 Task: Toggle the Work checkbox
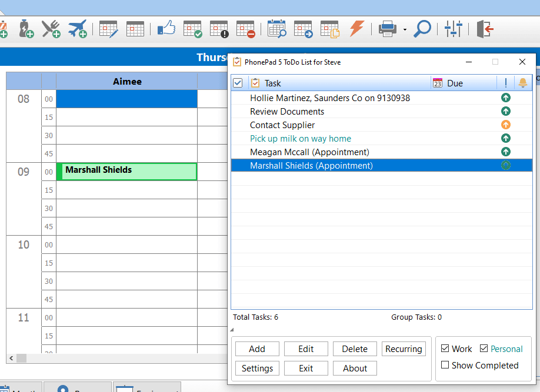coord(445,349)
